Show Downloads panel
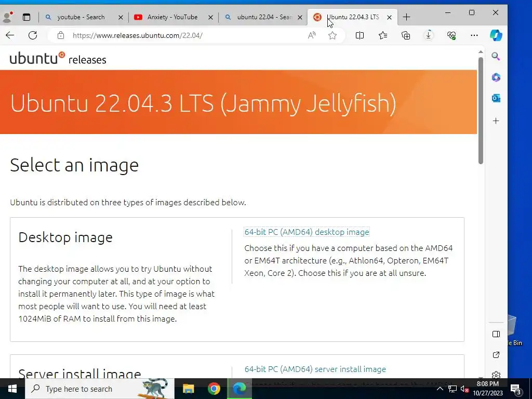Viewport: 532px width, 399px height. click(x=429, y=35)
